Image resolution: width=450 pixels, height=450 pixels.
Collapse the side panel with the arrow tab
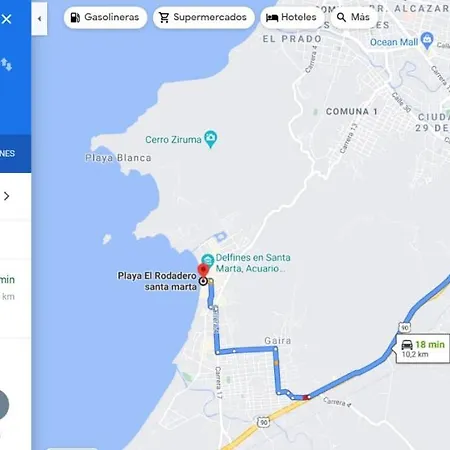pos(39,19)
